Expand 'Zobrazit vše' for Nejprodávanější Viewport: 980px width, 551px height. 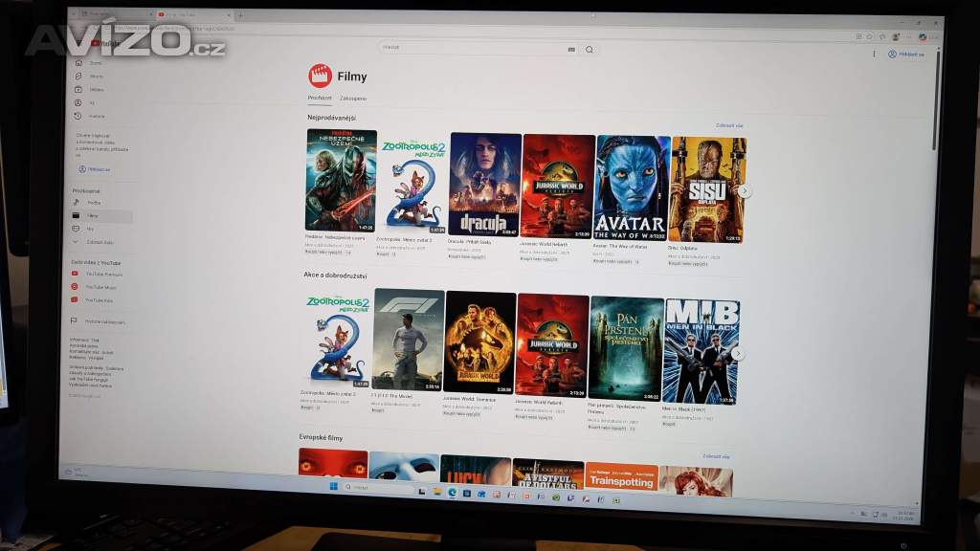[729, 125]
